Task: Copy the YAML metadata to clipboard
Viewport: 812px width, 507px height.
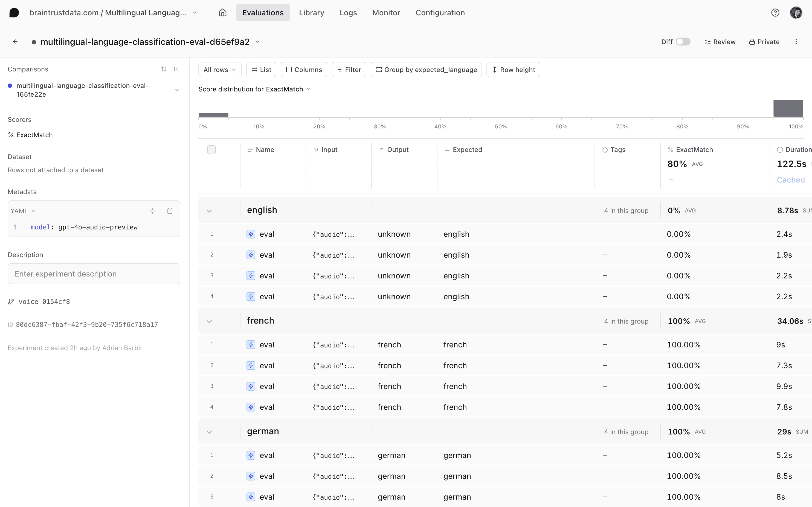Action: click(170, 211)
